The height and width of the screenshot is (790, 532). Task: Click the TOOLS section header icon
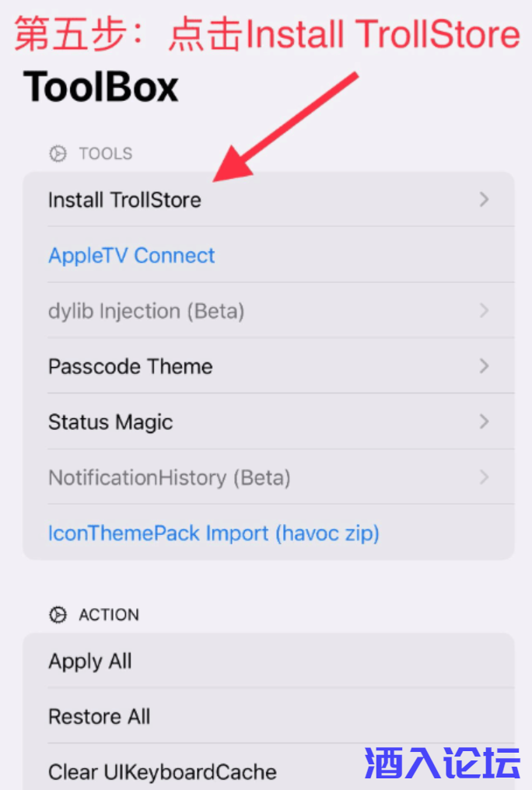pyautogui.click(x=58, y=154)
